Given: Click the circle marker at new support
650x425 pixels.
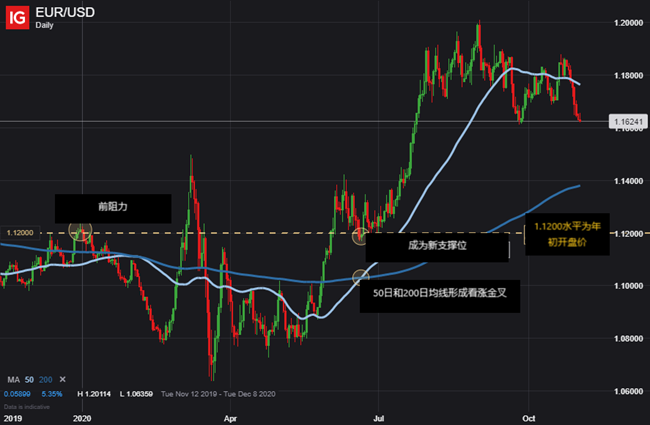Looking at the screenshot, I should coord(359,236).
